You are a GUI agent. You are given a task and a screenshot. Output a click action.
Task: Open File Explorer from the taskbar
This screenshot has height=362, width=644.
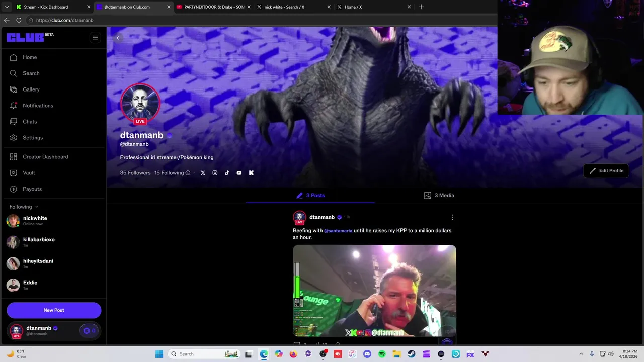[396, 354]
